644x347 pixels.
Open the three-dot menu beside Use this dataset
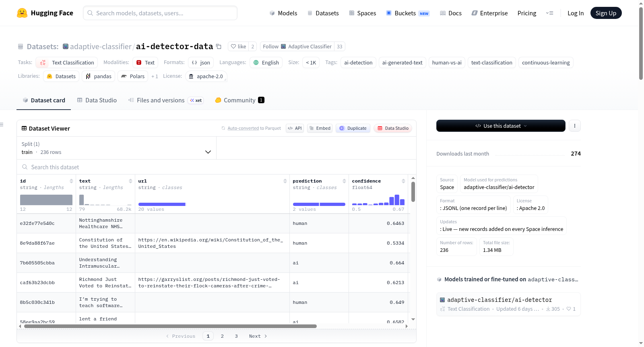pos(575,126)
